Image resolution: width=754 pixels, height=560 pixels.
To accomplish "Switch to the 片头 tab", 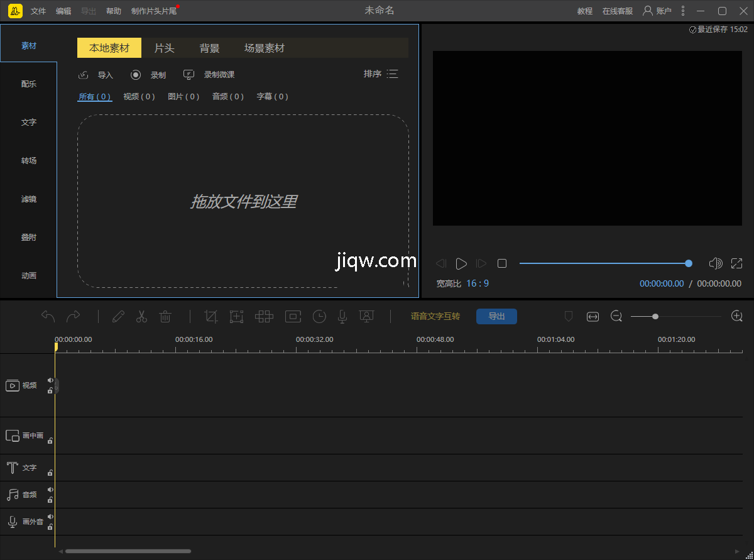I will point(164,48).
